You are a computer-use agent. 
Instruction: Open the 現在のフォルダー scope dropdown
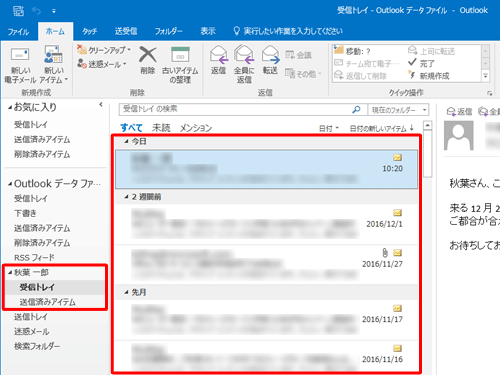[398, 110]
